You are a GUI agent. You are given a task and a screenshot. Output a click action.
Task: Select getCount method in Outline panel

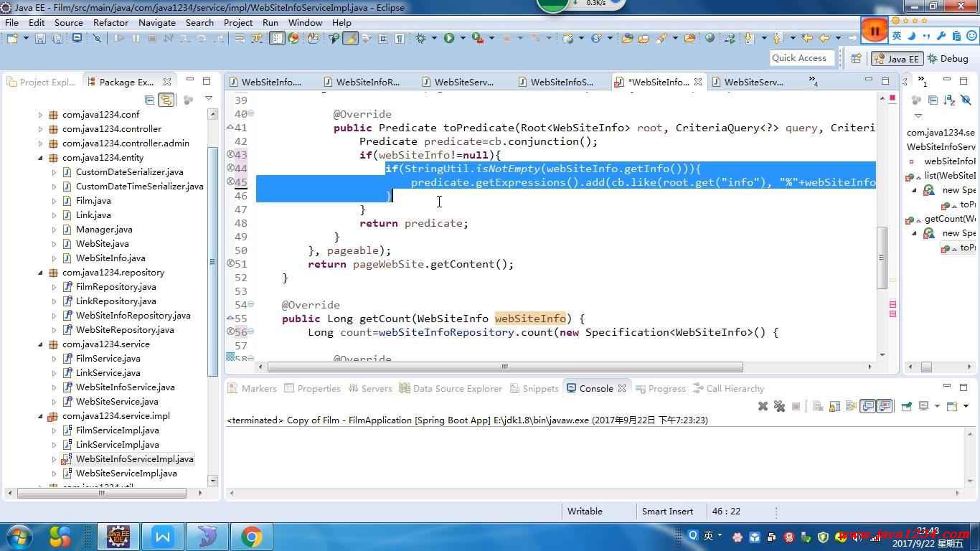pyautogui.click(x=949, y=218)
